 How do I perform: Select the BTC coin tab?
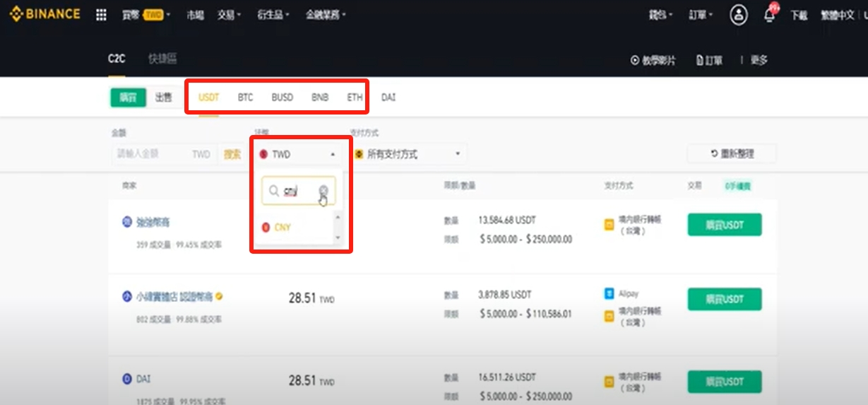click(x=245, y=98)
